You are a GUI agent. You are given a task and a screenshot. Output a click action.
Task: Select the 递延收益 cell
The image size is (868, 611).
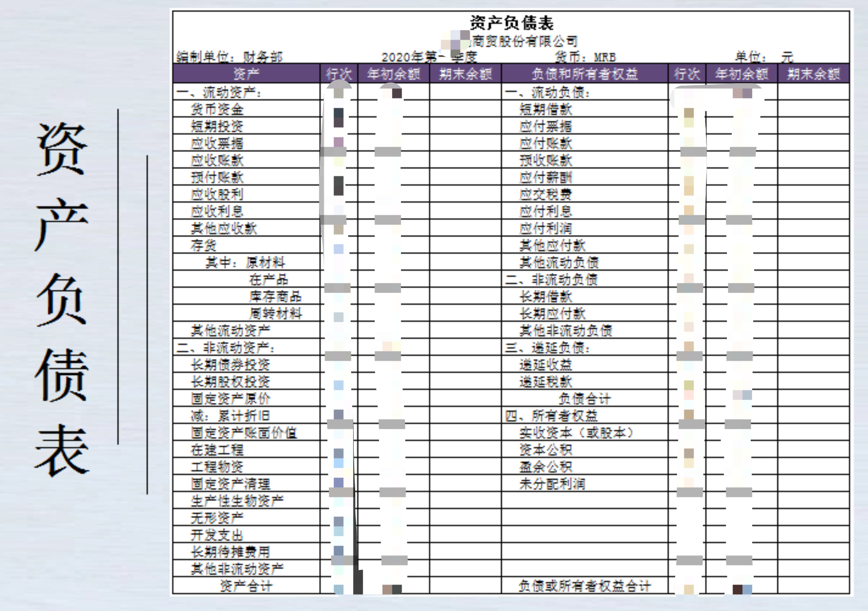(x=545, y=364)
